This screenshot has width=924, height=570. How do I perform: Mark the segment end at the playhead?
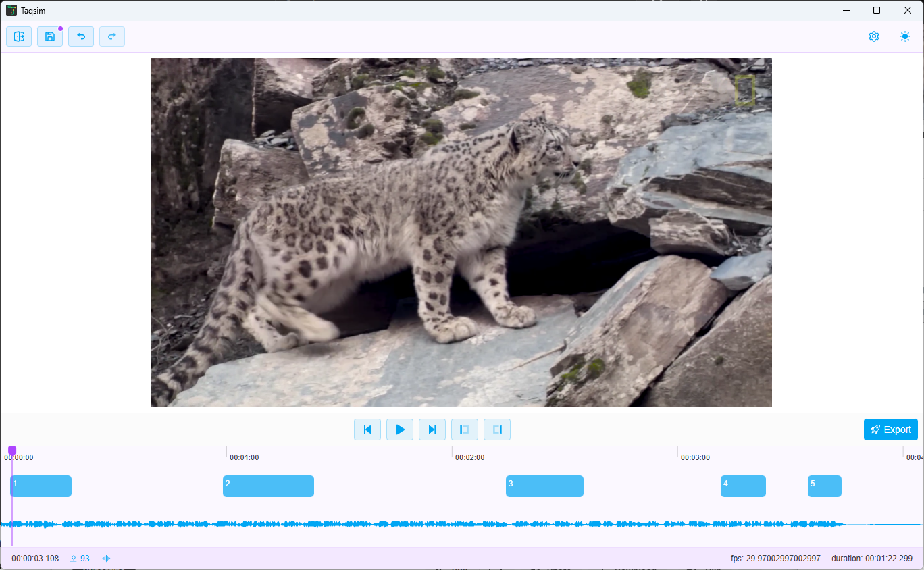coord(497,430)
